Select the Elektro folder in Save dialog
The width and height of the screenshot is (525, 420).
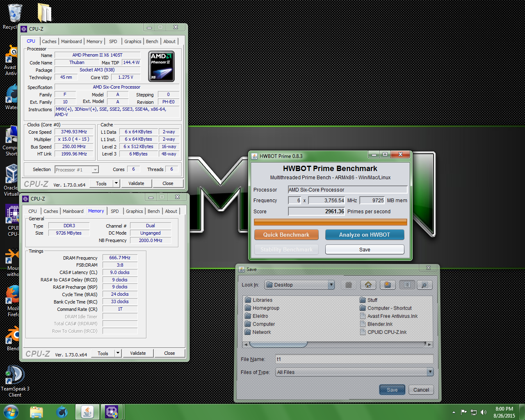(x=256, y=316)
